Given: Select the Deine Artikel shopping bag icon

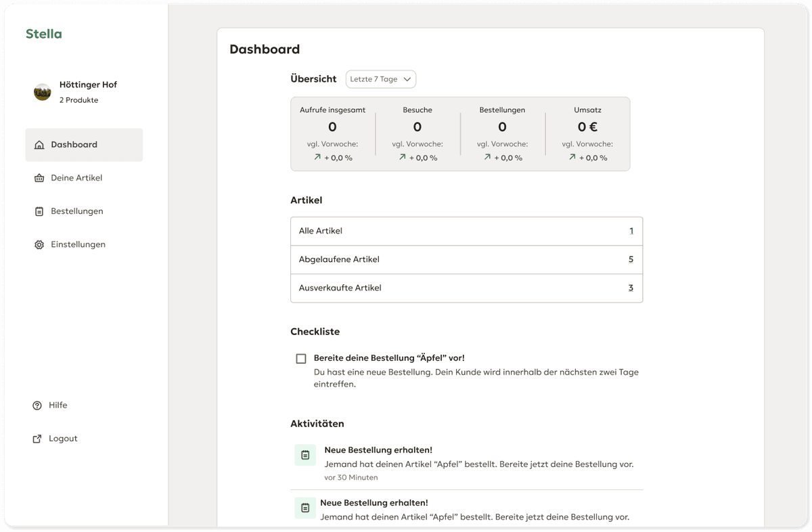Looking at the screenshot, I should (x=39, y=177).
